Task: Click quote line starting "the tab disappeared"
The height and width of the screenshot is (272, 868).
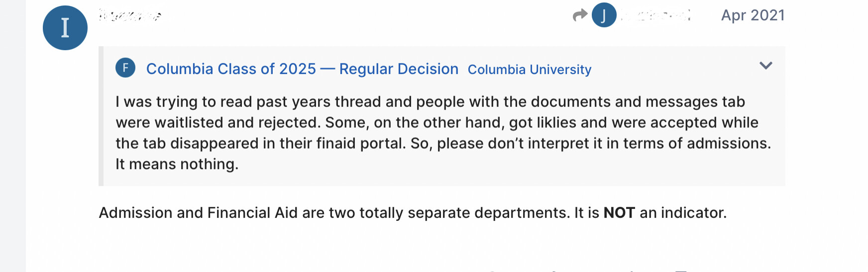Action: click(x=443, y=143)
